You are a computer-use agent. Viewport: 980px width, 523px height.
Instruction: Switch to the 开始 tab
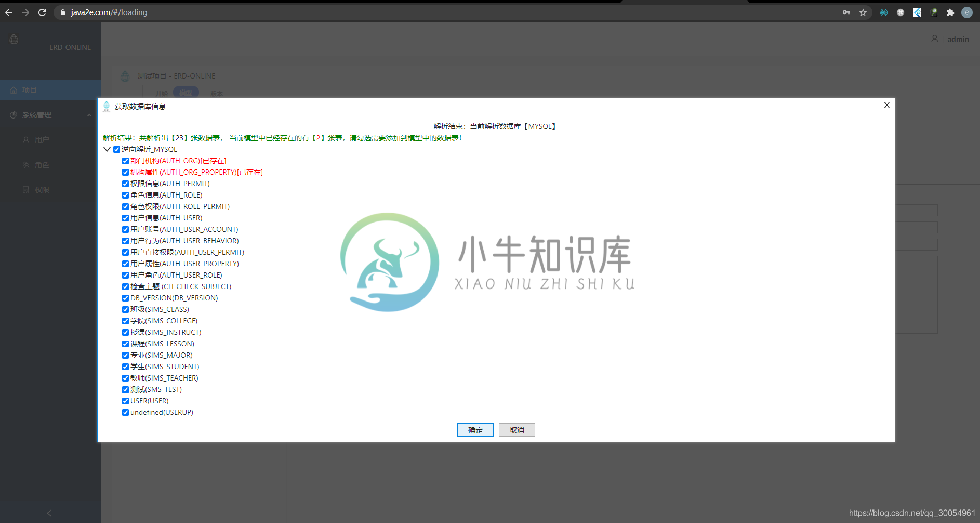click(x=162, y=94)
